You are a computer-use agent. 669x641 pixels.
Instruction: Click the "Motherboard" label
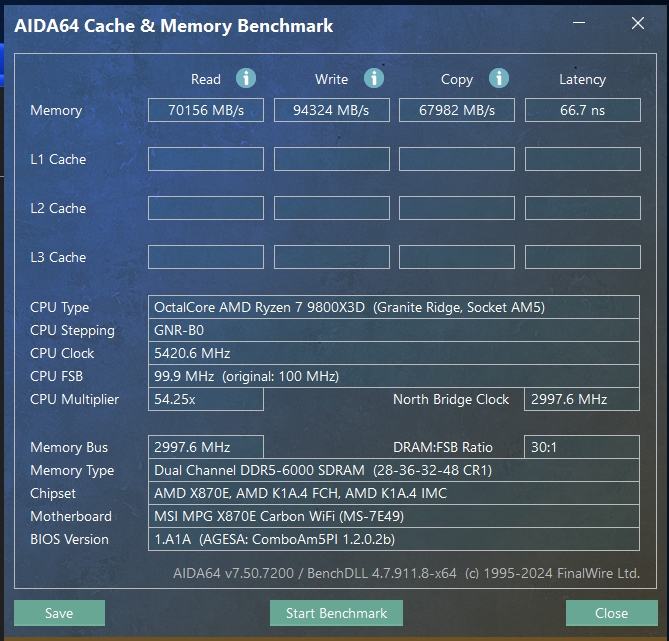click(x=71, y=516)
